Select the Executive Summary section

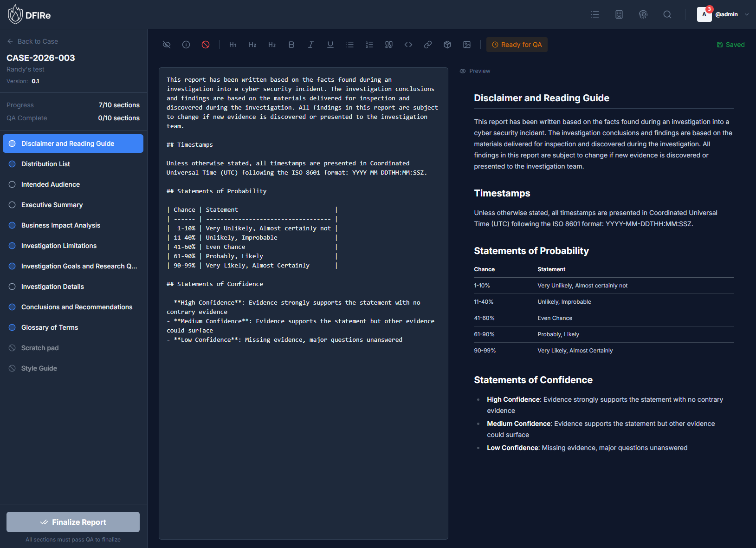tap(51, 205)
